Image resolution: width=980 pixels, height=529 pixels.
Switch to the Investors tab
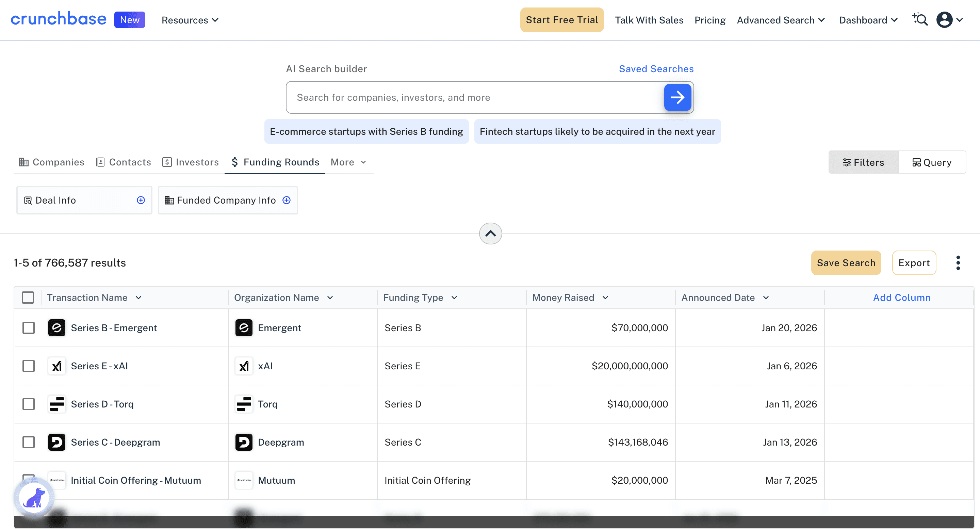click(191, 162)
